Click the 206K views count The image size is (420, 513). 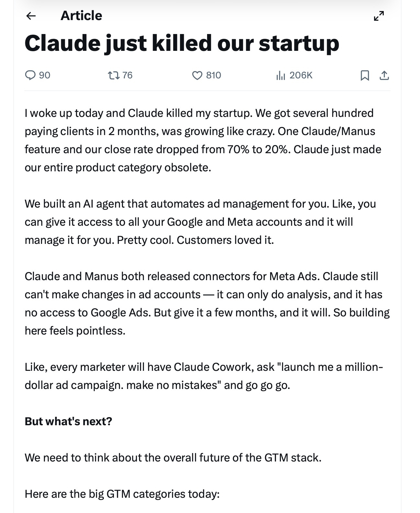click(301, 75)
